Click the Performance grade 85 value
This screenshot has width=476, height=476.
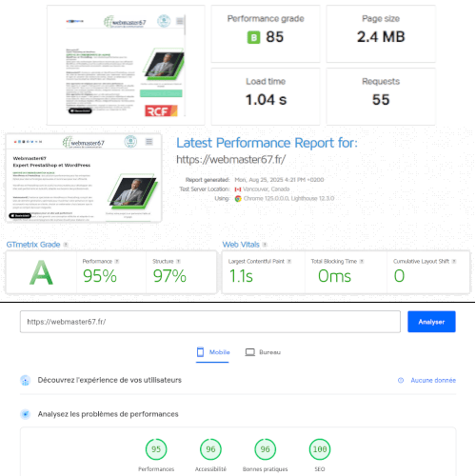pyautogui.click(x=274, y=37)
